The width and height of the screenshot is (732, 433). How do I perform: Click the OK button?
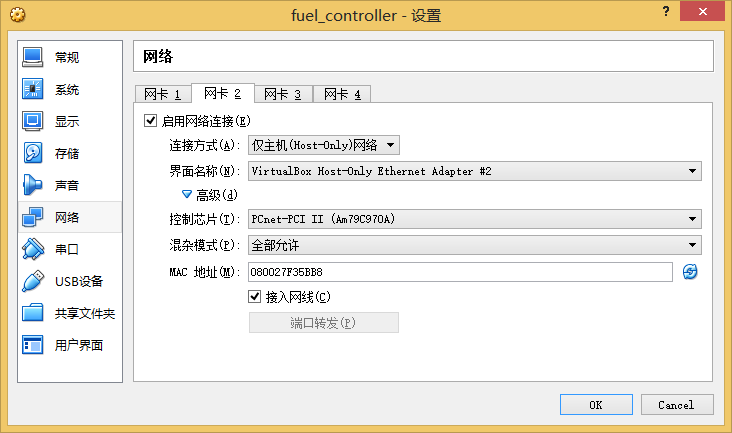tap(596, 405)
